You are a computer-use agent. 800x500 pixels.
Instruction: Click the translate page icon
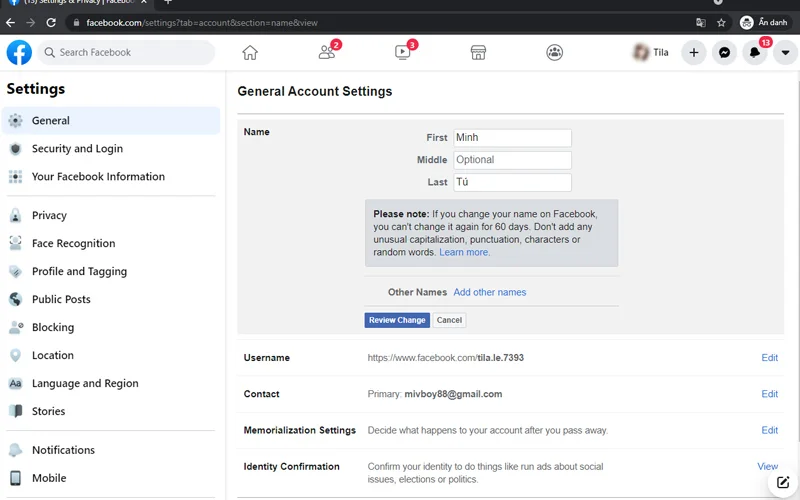coord(701,22)
